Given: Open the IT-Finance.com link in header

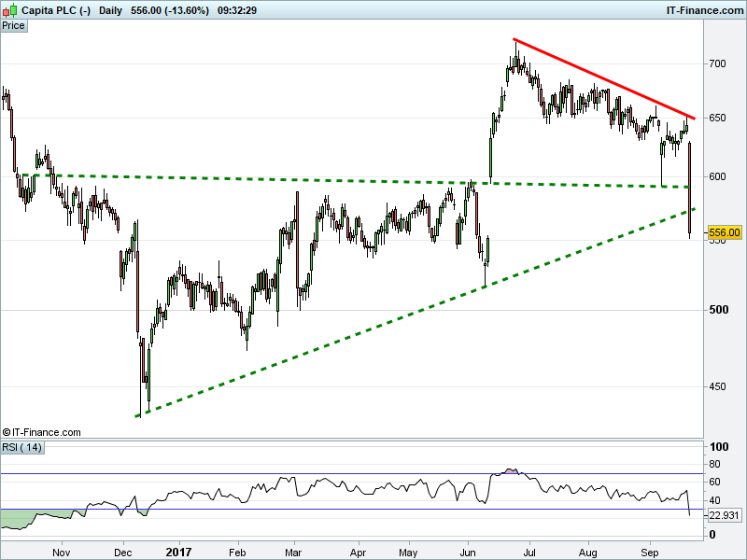Looking at the screenshot, I should (704, 10).
